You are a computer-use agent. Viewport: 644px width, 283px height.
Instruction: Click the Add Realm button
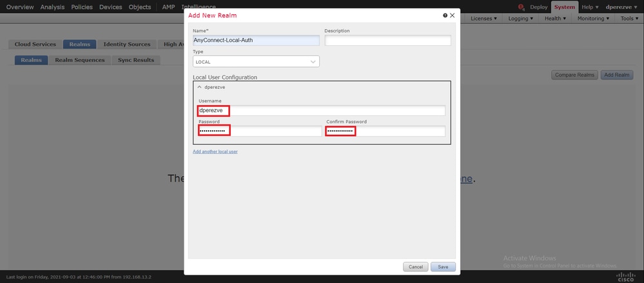(x=617, y=75)
